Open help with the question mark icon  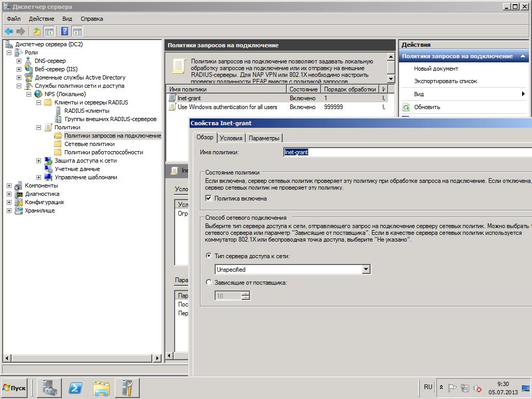pos(65,31)
